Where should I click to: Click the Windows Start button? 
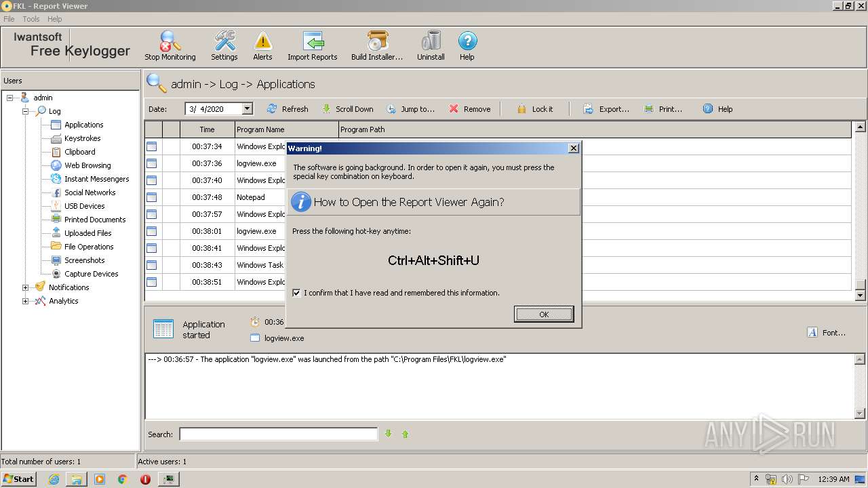pos(18,479)
